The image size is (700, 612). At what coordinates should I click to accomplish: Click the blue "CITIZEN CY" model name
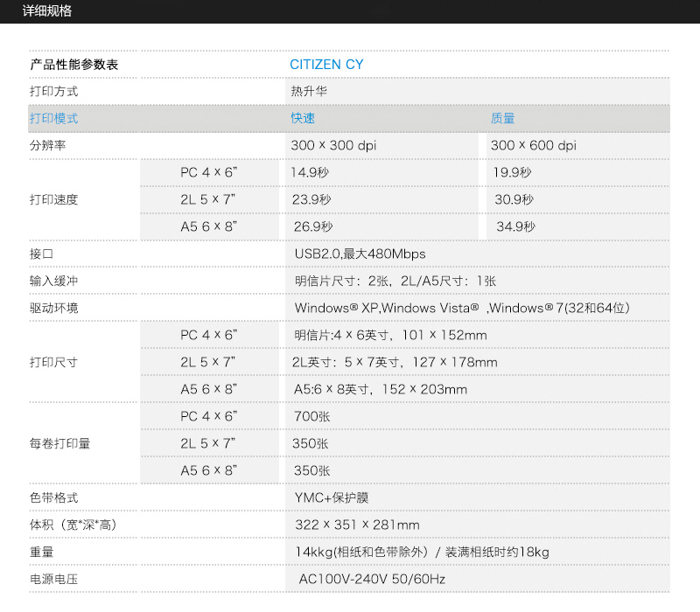click(326, 65)
